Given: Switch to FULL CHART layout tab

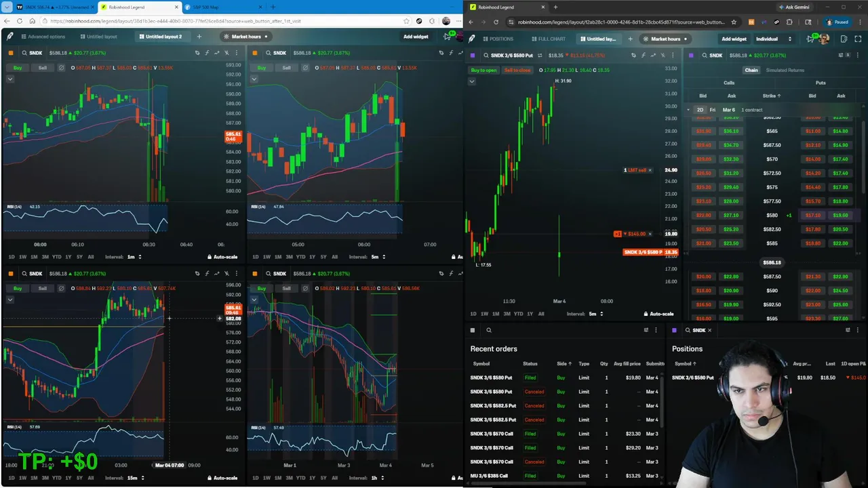Looking at the screenshot, I should pos(549,39).
